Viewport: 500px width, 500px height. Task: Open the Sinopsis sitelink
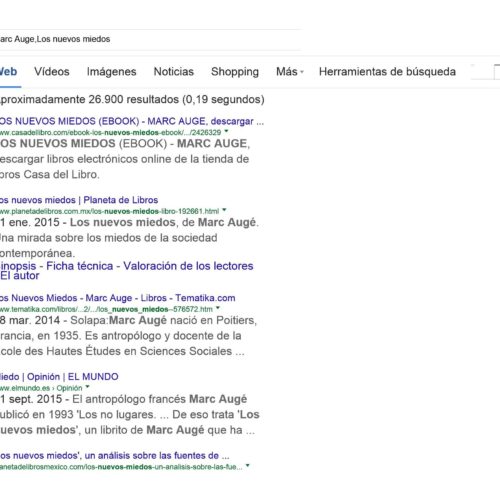[x=18, y=266]
